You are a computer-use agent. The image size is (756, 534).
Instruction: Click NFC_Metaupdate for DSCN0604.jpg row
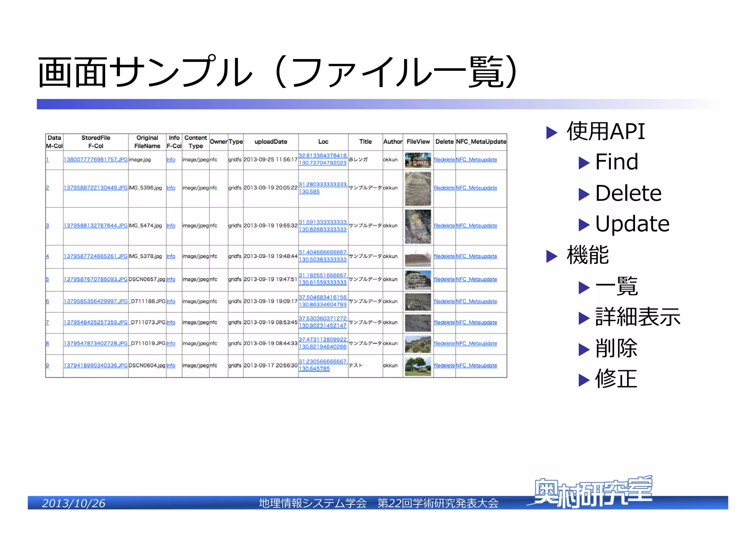pos(477,365)
